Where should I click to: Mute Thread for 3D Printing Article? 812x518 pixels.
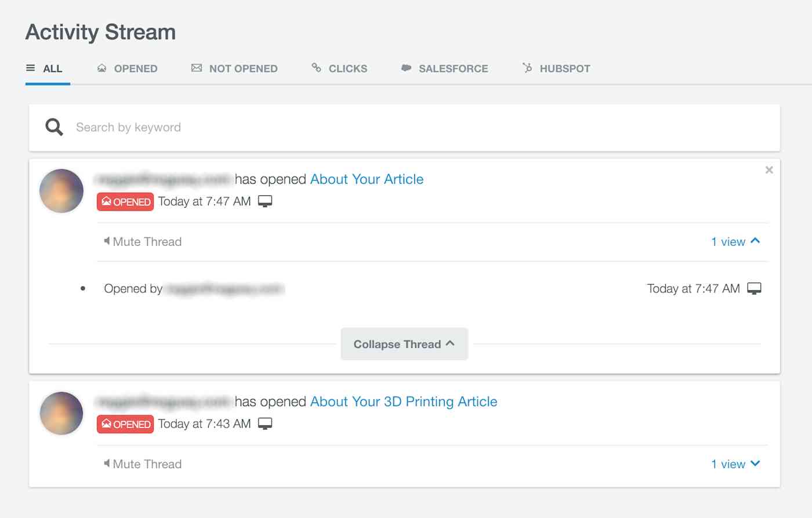coord(143,464)
